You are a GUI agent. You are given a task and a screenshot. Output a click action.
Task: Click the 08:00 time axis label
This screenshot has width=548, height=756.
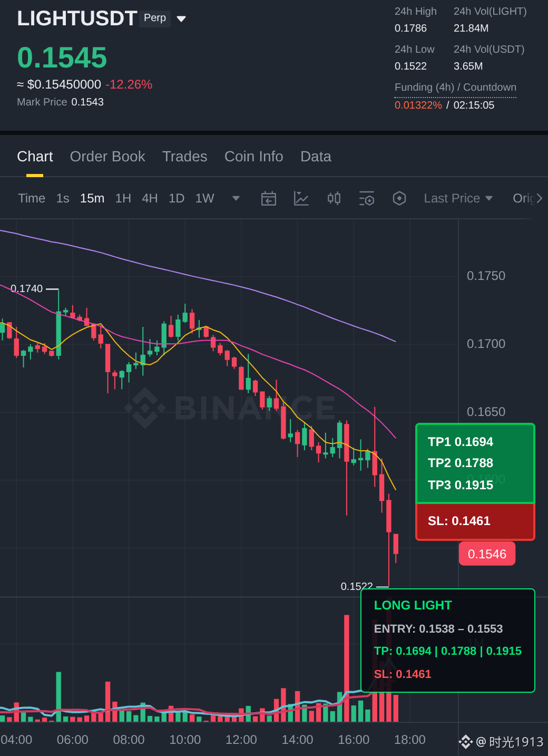(x=129, y=740)
